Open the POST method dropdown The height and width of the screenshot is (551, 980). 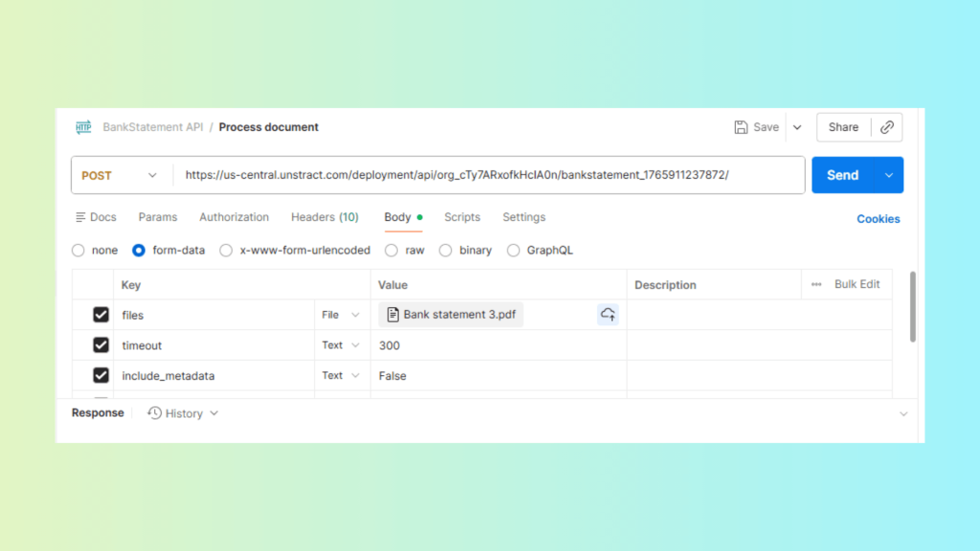pyautogui.click(x=121, y=175)
